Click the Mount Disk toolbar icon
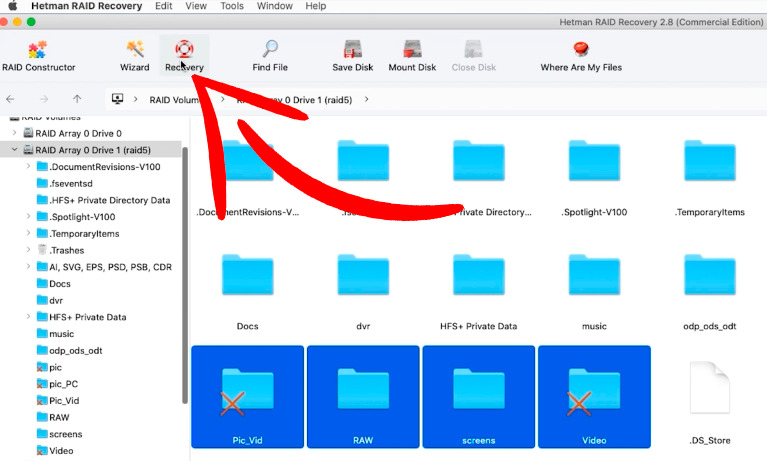Image resolution: width=767 pixels, height=461 pixels. click(x=412, y=56)
